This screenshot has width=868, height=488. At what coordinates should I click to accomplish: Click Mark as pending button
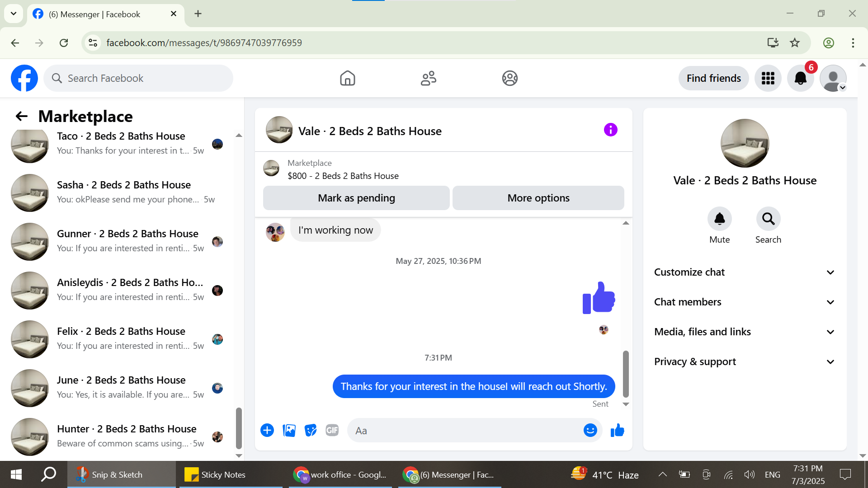coord(356,198)
